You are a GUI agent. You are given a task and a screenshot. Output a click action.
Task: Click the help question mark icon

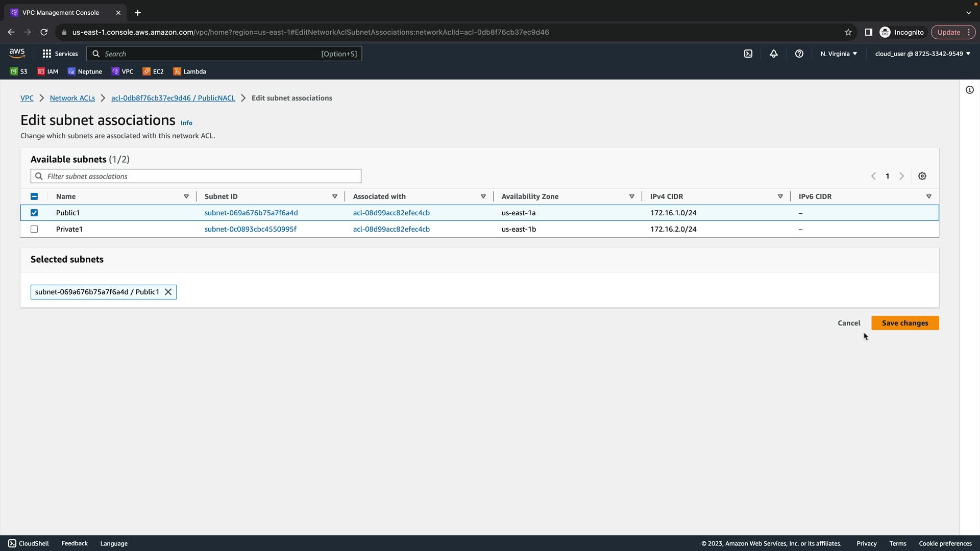[799, 54]
